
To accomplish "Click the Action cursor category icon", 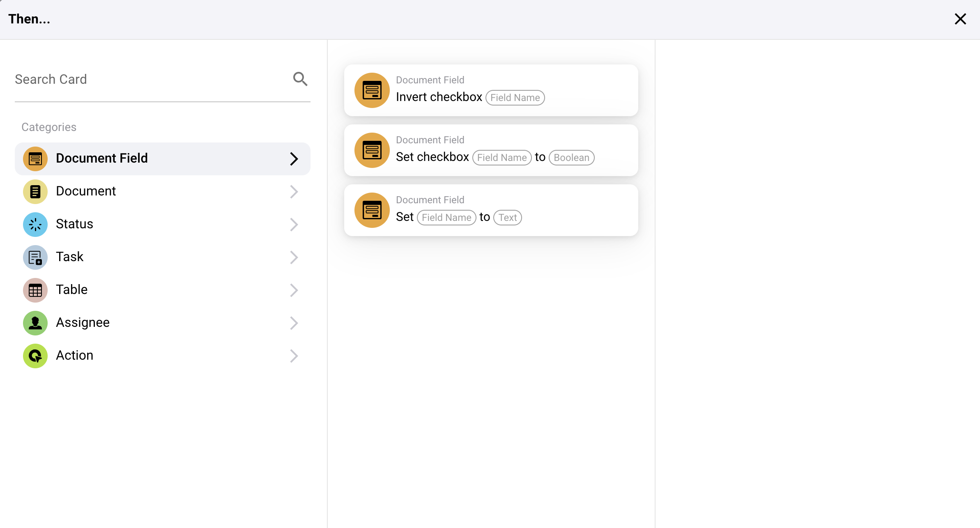I will coord(35,356).
